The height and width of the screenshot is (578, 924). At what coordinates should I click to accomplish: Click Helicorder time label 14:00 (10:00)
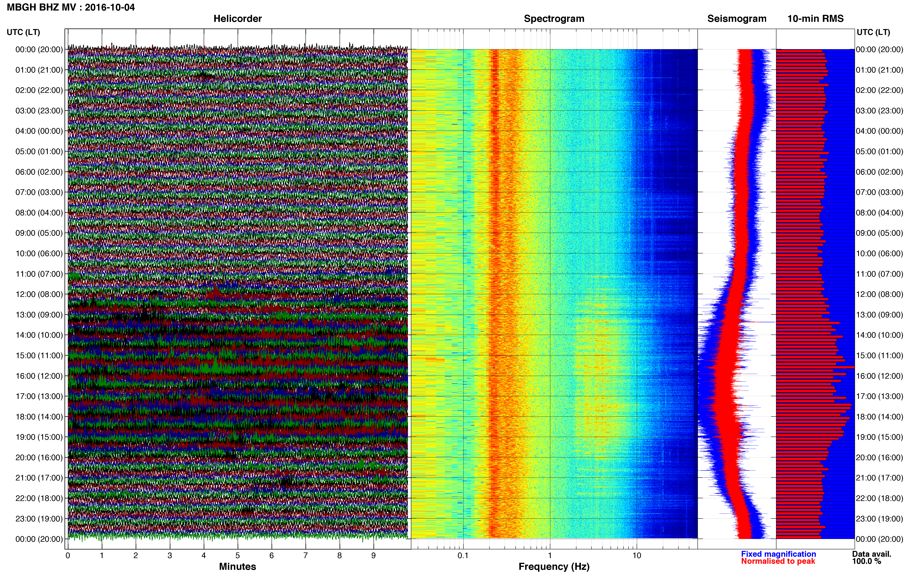(x=39, y=335)
